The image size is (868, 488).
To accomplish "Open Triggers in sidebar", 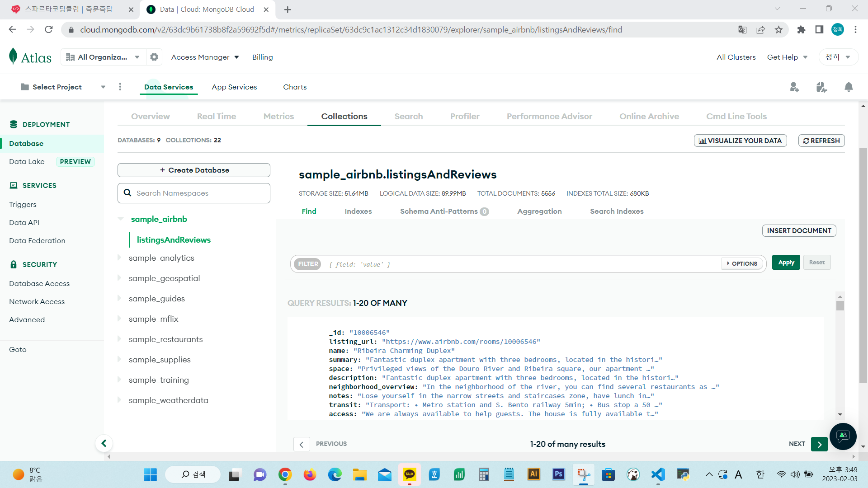I will coord(23,204).
